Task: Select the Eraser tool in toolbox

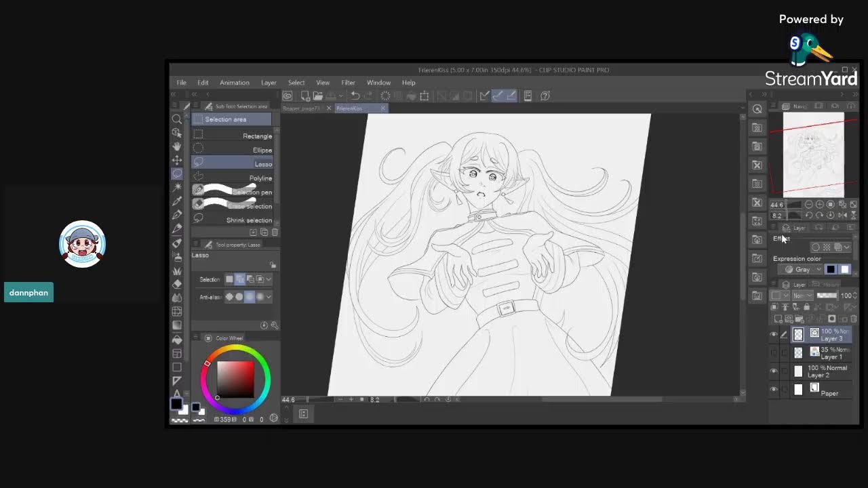Action: click(177, 284)
